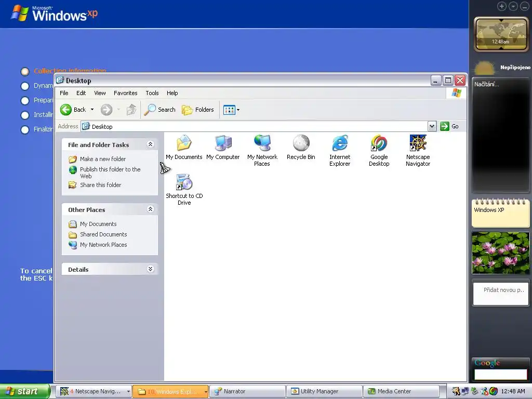Click the Search toolbar button

point(159,110)
